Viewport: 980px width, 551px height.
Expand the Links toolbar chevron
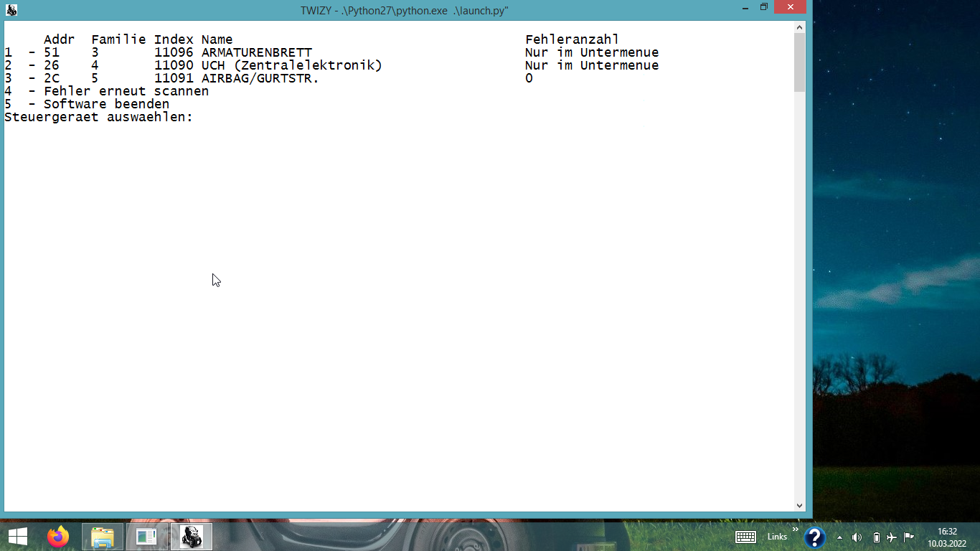[x=795, y=529]
